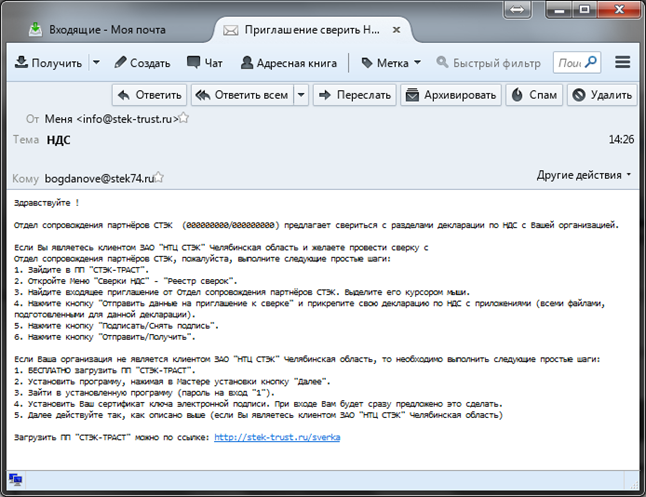The image size is (646, 497).
Task: Reply with the Ответить button
Action: (150, 95)
